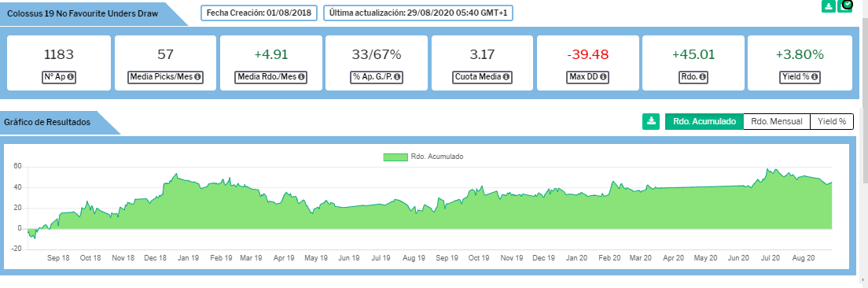Screen dimensions: 868x288
Task: Click the info icon next to Nº Ap
Action: click(x=69, y=78)
